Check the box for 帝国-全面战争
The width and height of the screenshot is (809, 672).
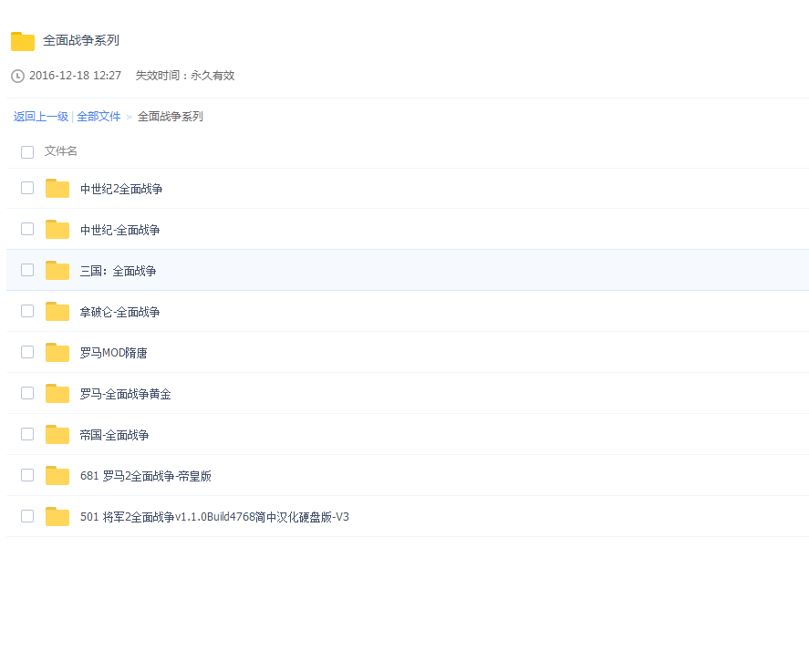(27, 434)
